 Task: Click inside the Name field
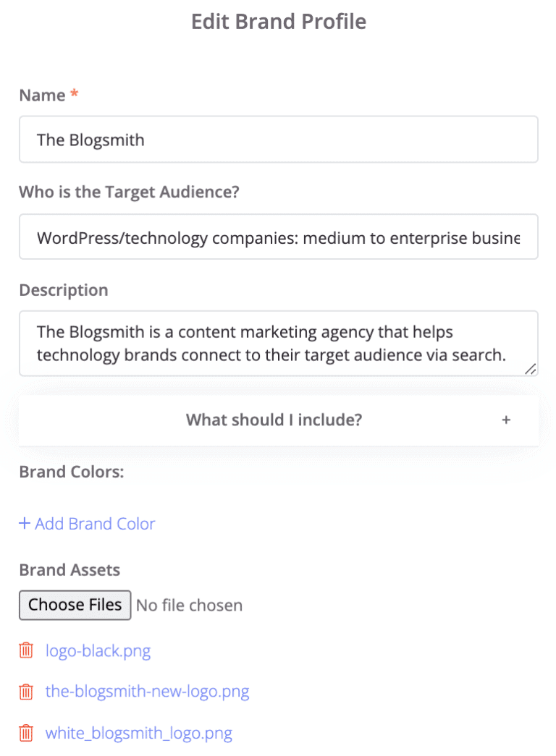[x=278, y=139]
